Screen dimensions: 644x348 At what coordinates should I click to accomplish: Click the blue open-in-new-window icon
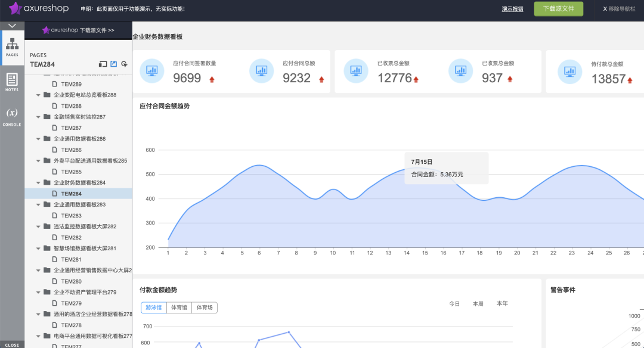[x=114, y=64]
